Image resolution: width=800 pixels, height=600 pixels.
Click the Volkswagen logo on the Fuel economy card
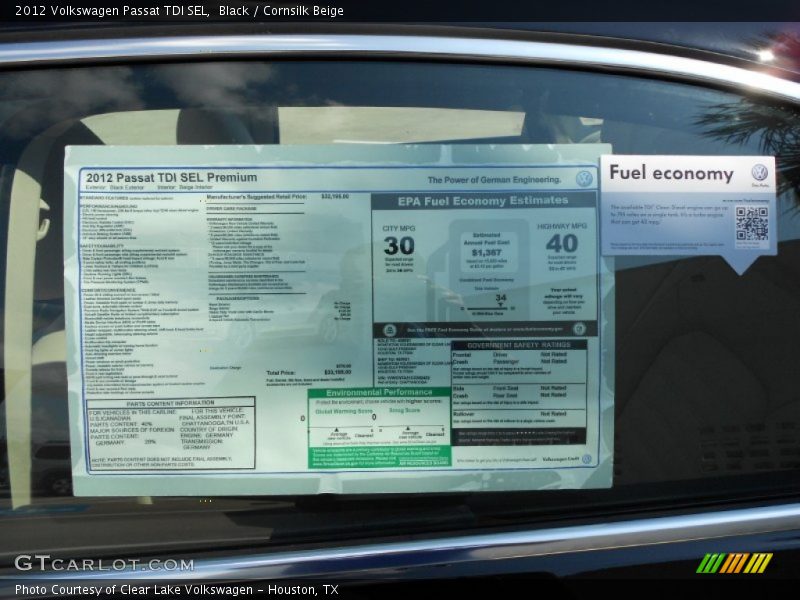click(x=759, y=173)
